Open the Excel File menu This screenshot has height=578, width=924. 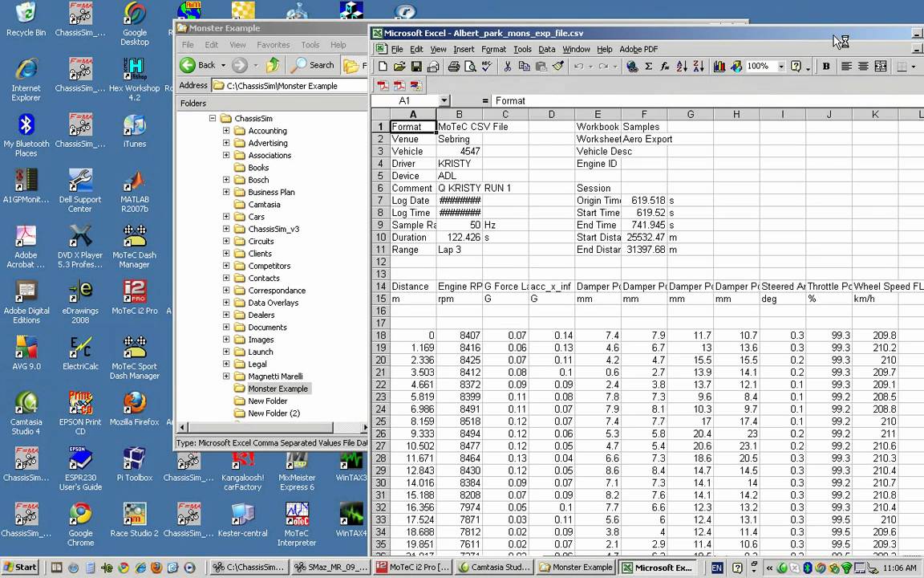[397, 49]
